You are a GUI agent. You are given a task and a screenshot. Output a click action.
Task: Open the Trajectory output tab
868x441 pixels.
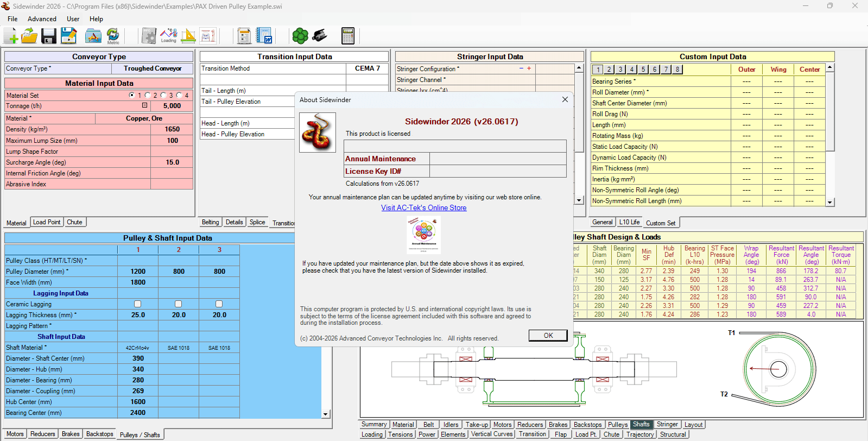click(640, 434)
